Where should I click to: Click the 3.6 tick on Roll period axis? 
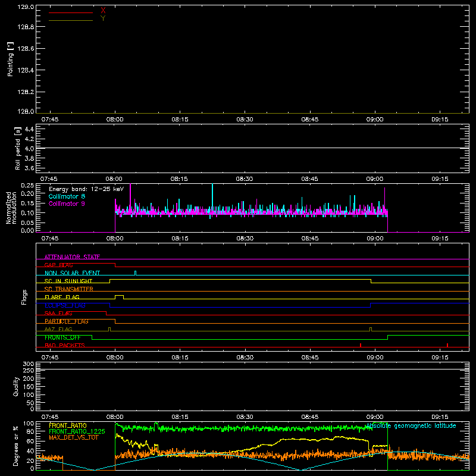tap(29, 168)
